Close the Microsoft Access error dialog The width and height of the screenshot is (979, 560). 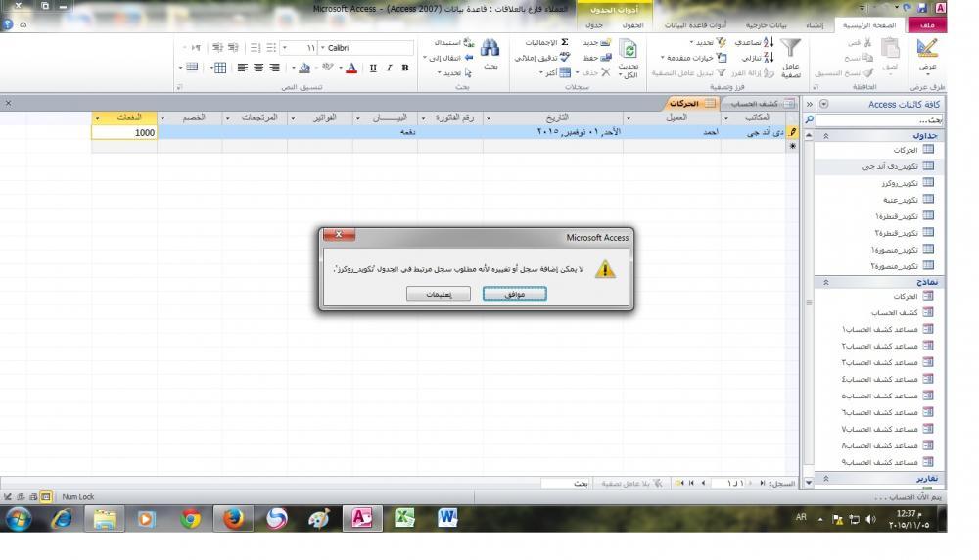pyautogui.click(x=339, y=235)
